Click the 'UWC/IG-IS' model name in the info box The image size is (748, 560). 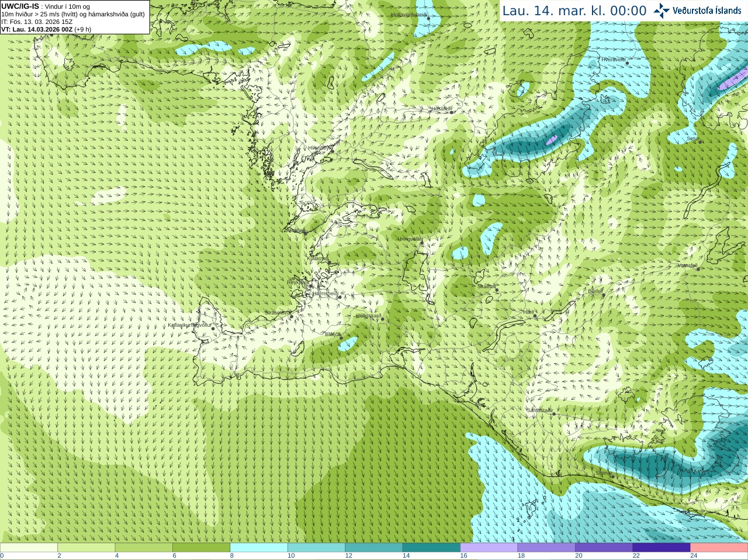[x=20, y=6]
